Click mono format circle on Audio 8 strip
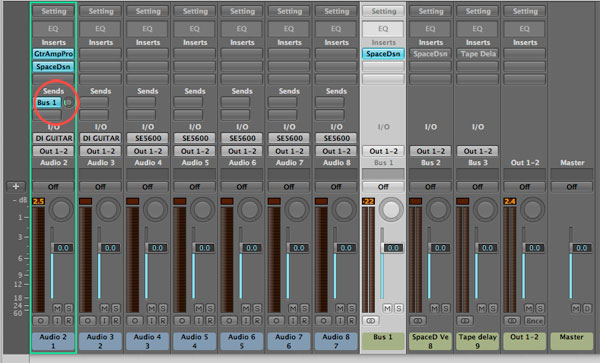600x363 pixels. point(323,321)
